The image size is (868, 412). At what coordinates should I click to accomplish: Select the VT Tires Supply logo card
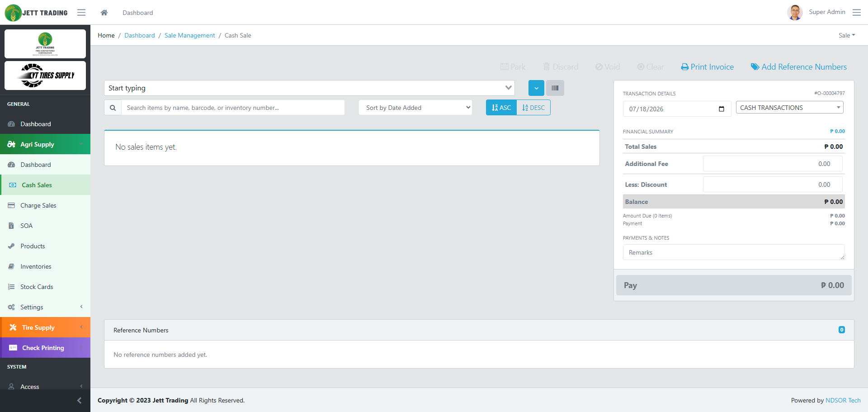point(45,76)
